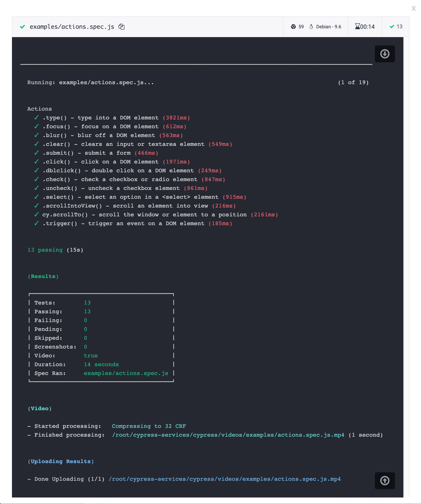Click the scroll-to-bottom arrow button
This screenshot has height=504, width=421.
[x=385, y=54]
